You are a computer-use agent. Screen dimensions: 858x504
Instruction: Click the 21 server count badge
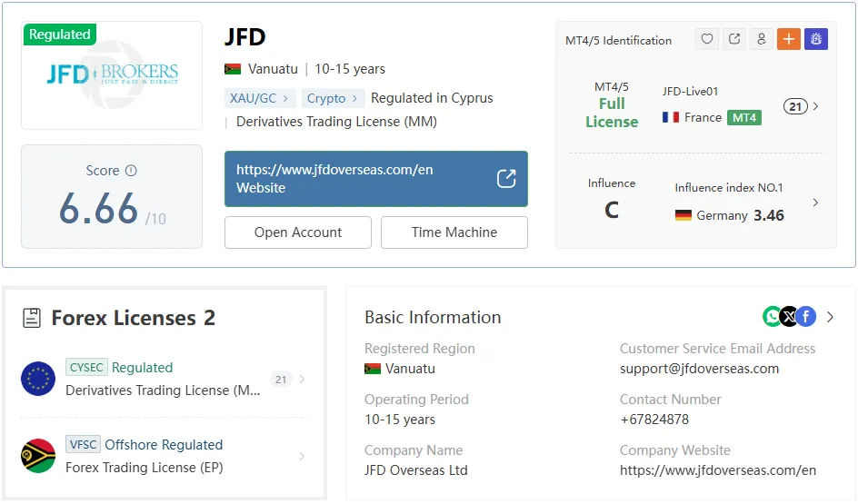795,106
